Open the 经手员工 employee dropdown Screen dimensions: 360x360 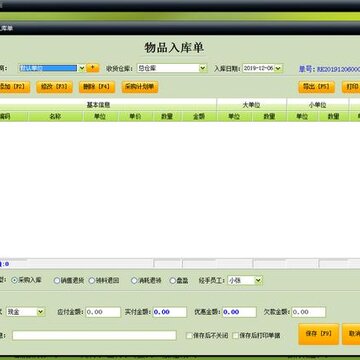[x=259, y=280]
